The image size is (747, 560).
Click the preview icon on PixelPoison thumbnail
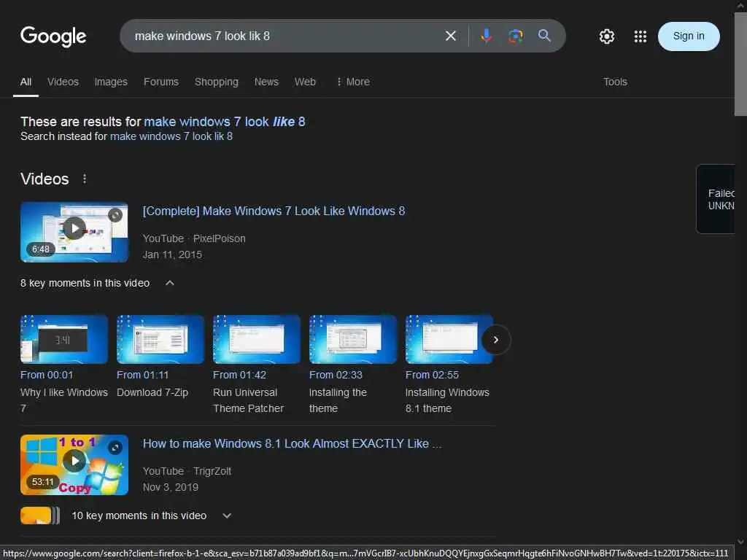point(115,215)
